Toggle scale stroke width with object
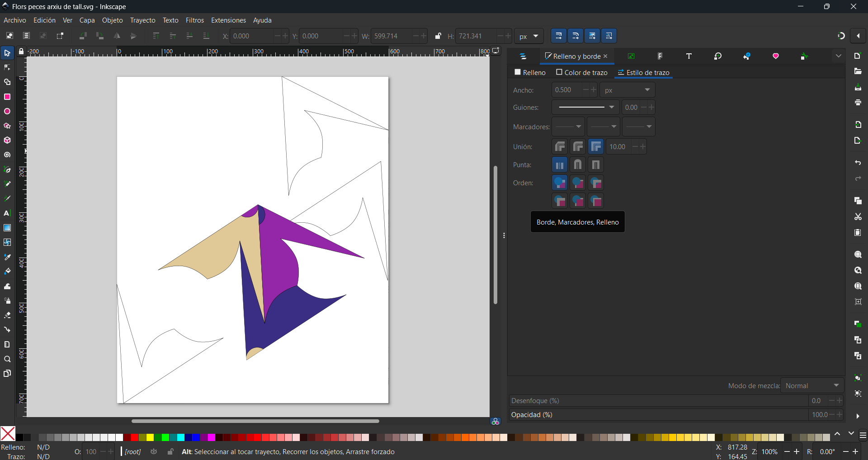This screenshot has width=868, height=460. 558,36
